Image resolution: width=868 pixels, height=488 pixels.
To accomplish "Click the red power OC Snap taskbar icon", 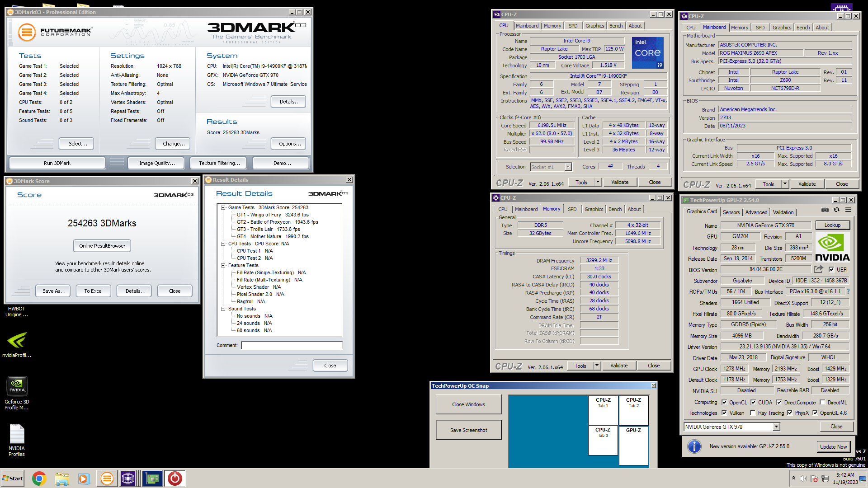I will [175, 479].
